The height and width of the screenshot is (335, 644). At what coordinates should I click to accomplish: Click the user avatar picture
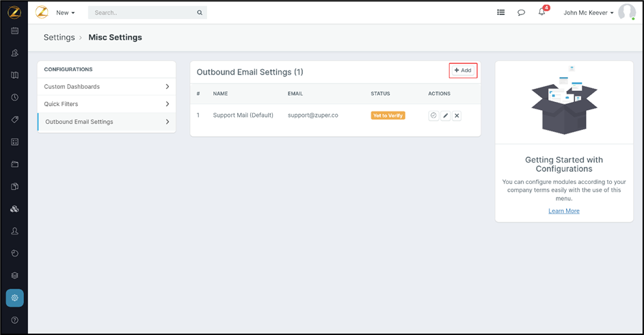click(627, 12)
